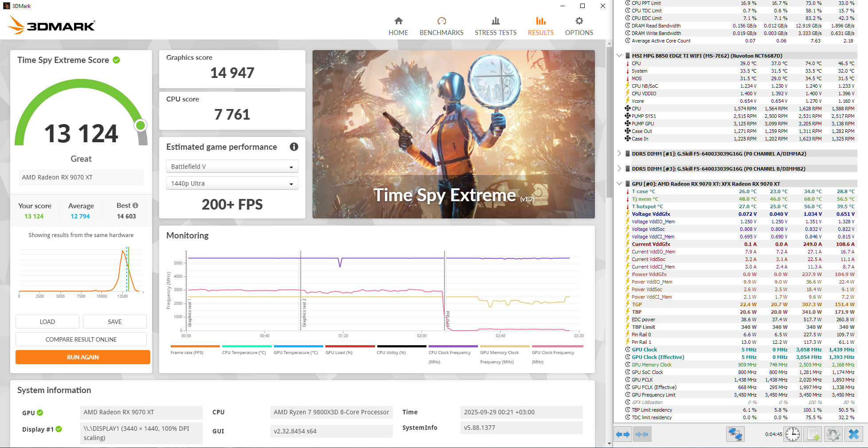Collapse the GPU [#0] AMD Radeon RX 9070 XT group
This screenshot has width=868, height=448.
[619, 184]
